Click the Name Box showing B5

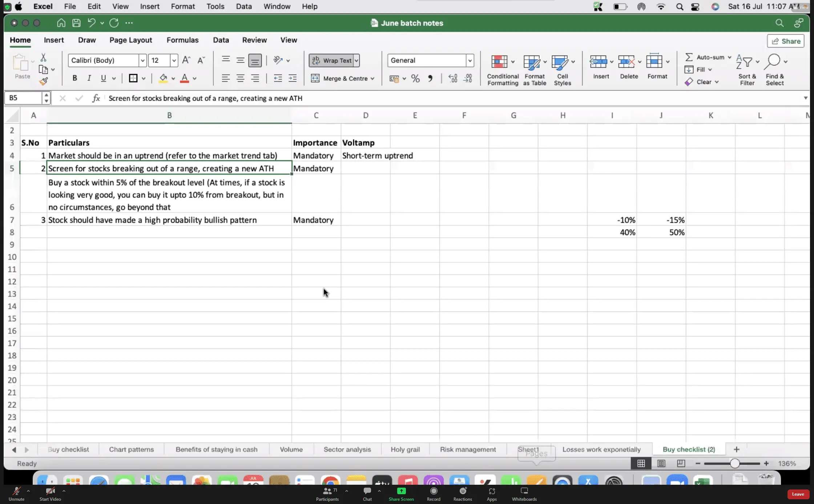(x=24, y=98)
